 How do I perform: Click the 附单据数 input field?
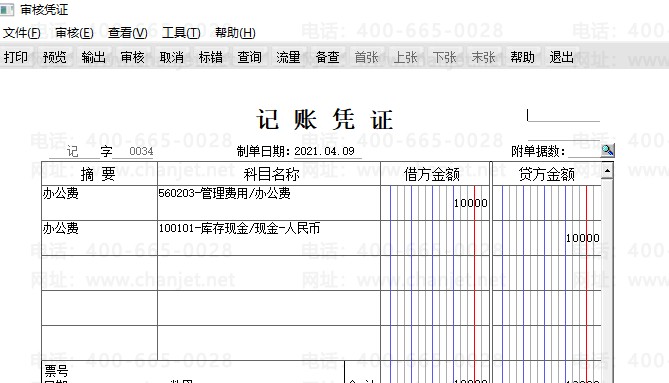(x=584, y=151)
